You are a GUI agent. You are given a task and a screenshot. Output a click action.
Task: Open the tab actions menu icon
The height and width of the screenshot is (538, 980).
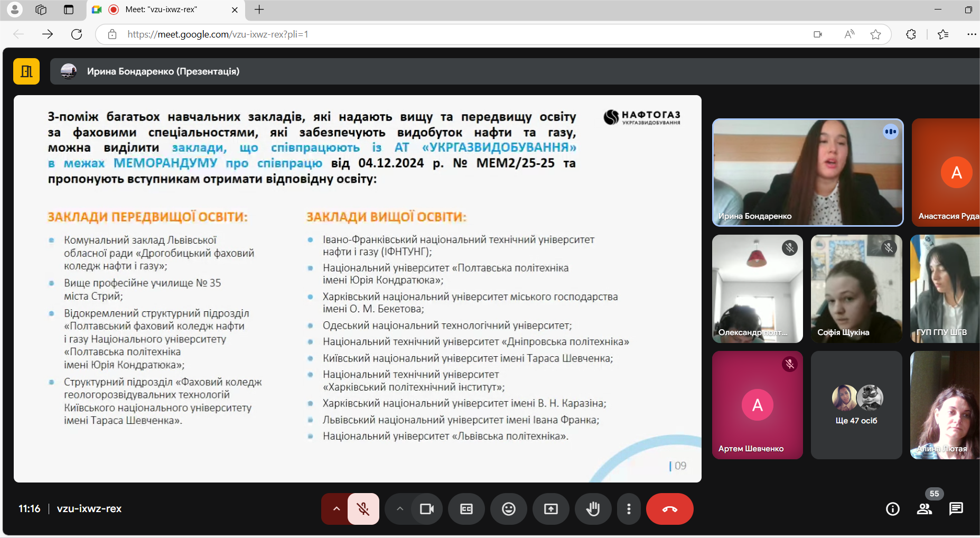[x=69, y=10]
